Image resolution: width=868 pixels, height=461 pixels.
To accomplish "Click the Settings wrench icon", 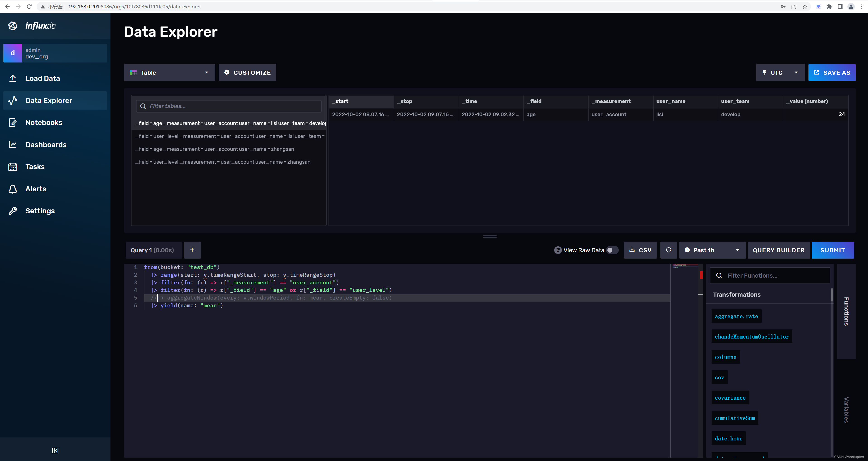I will click(13, 211).
